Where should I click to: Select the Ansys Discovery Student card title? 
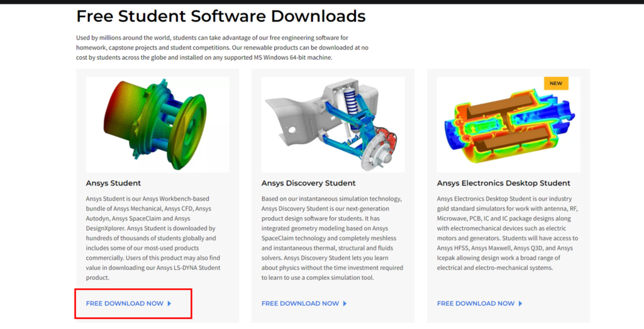tap(308, 183)
